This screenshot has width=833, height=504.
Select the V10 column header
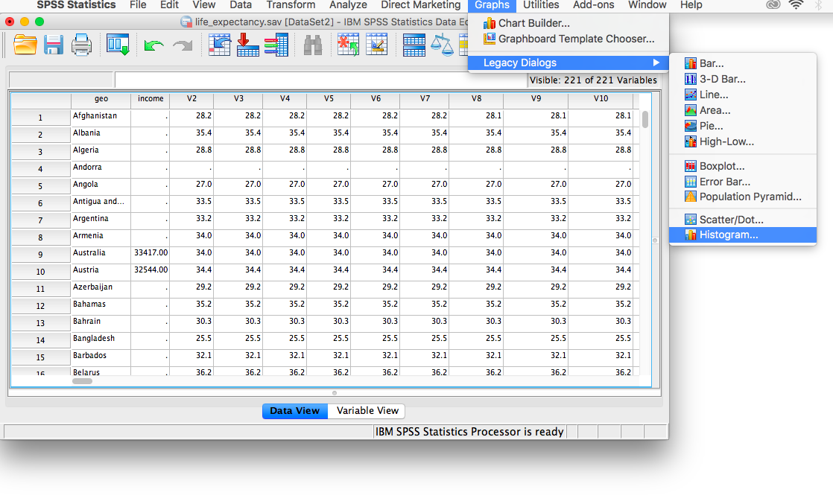[x=601, y=99]
